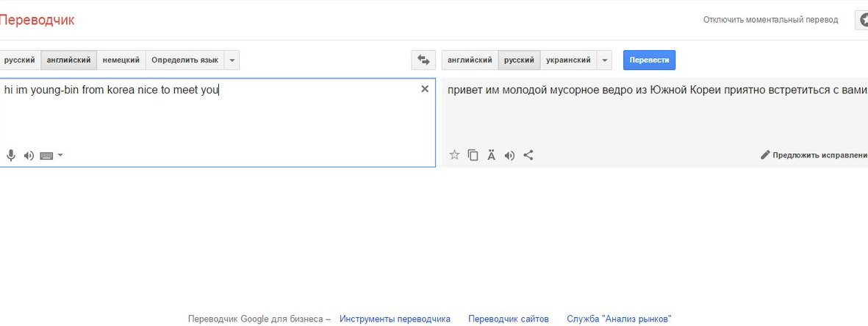The width and height of the screenshot is (868, 326).
Task: Select английский as target language tab
Action: tap(470, 60)
